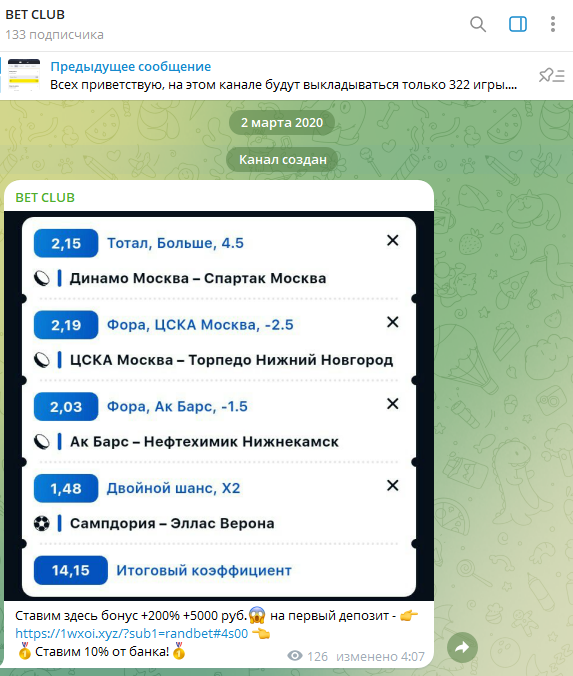Click the X next to Фора, ЦСКА Москва, -2.5
This screenshot has height=676, width=573.
[392, 322]
